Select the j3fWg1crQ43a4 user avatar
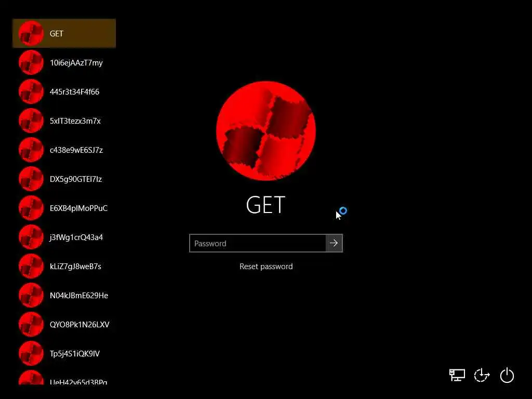Image resolution: width=532 pixels, height=399 pixels. pyautogui.click(x=31, y=237)
